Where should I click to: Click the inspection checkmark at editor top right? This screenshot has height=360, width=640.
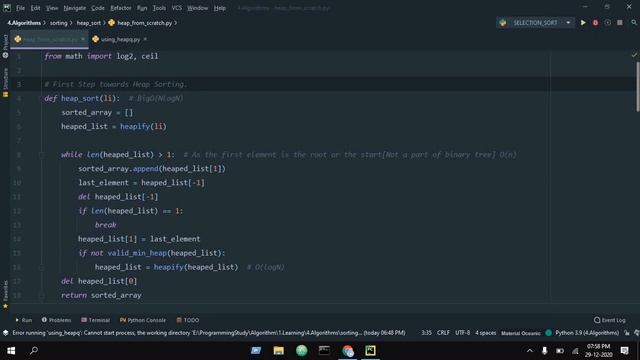pyautogui.click(x=634, y=55)
